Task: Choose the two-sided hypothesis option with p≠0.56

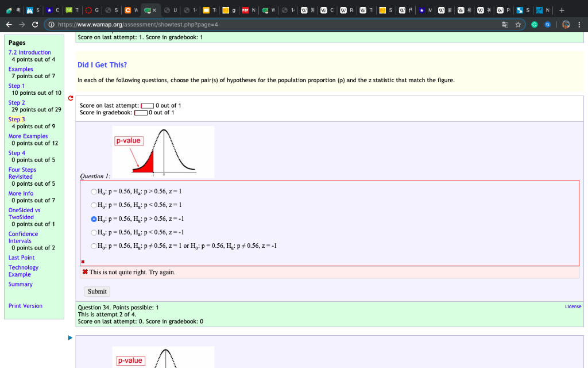Action: tap(93, 246)
